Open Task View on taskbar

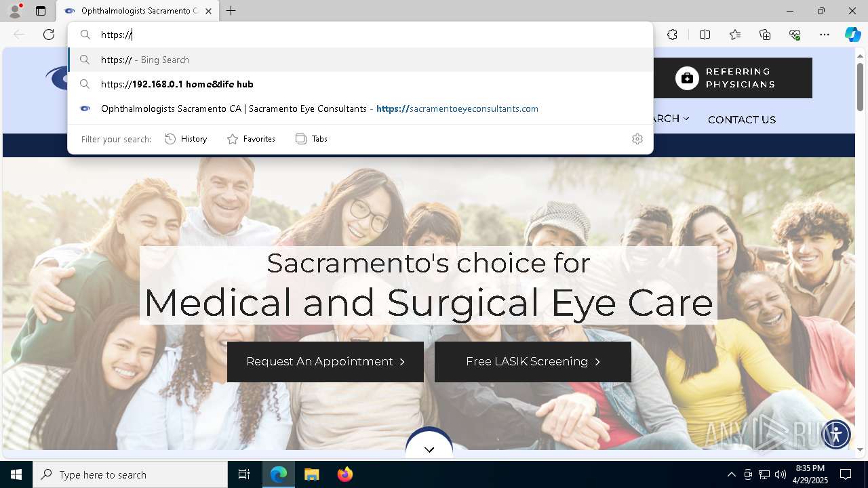244,474
